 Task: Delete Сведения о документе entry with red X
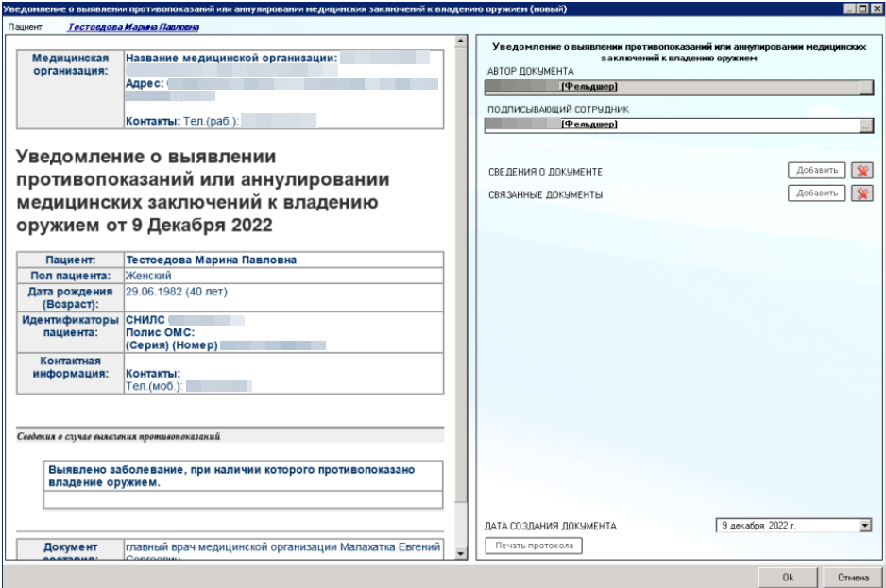coord(862,171)
